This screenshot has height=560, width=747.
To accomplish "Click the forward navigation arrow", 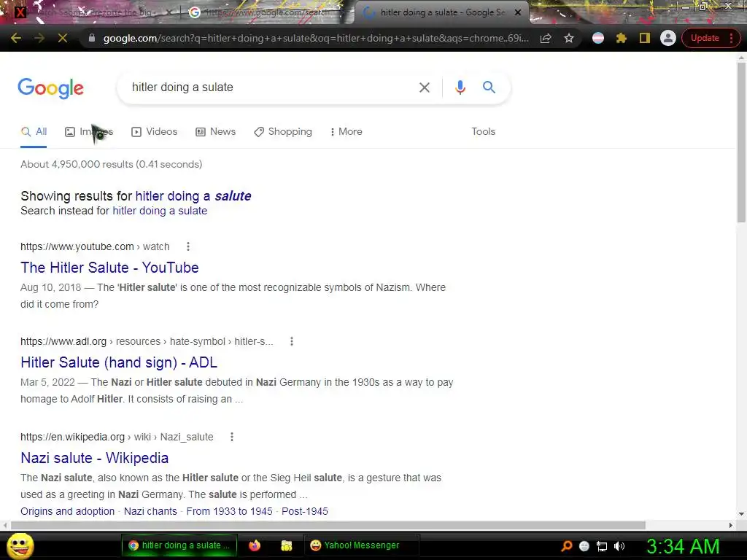I will (x=39, y=38).
